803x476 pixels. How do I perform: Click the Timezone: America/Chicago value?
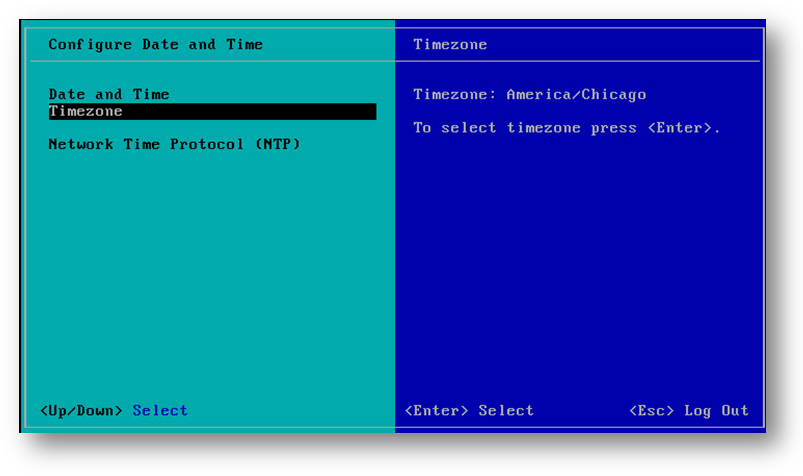point(530,94)
